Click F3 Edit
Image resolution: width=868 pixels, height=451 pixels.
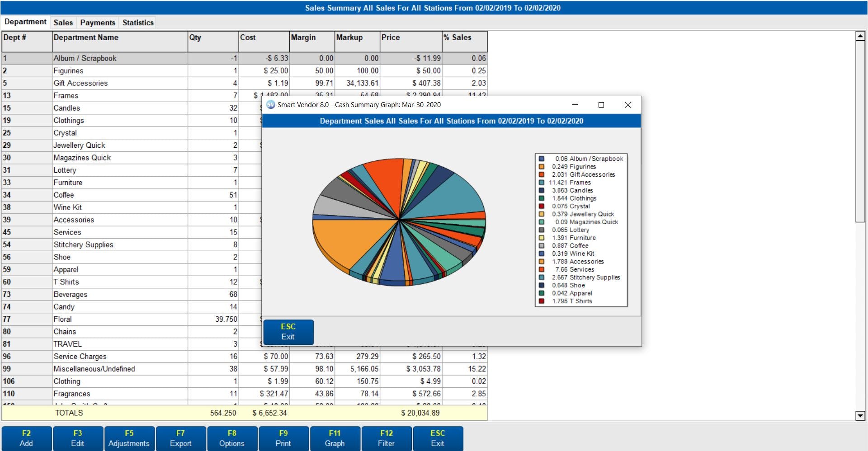[78, 438]
